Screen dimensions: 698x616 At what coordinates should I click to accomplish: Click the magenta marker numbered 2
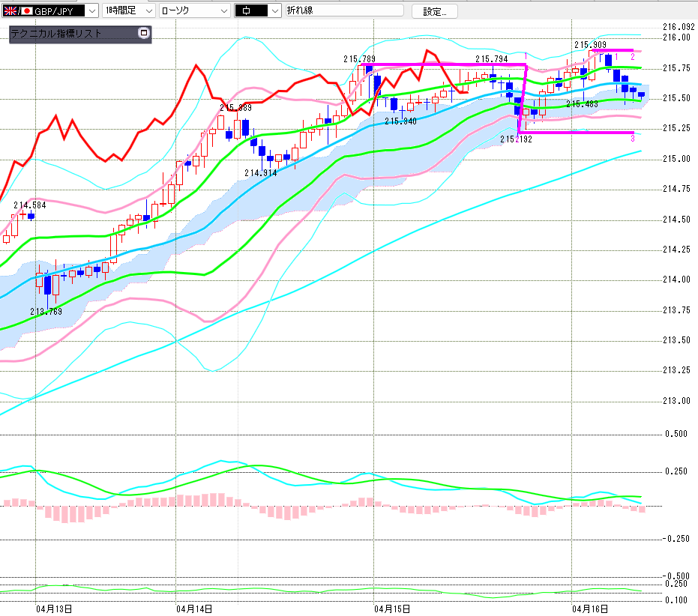coord(633,56)
